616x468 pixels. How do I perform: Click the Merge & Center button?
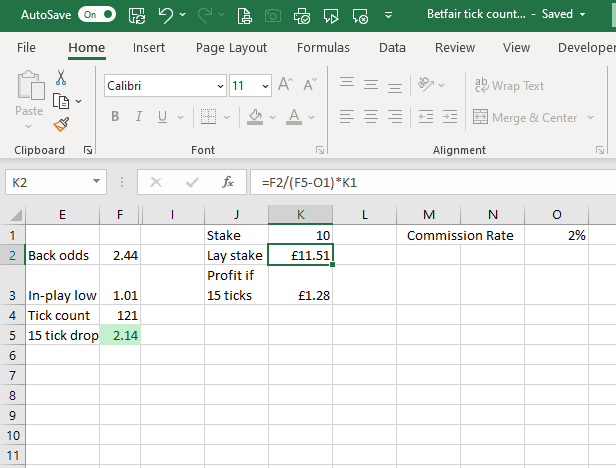pos(525,117)
